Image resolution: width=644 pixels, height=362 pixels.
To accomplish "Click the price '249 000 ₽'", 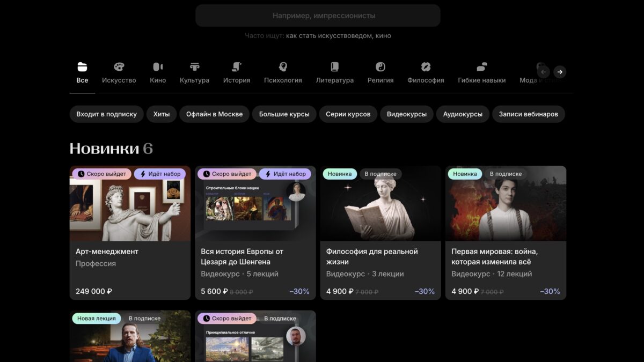I will (94, 292).
